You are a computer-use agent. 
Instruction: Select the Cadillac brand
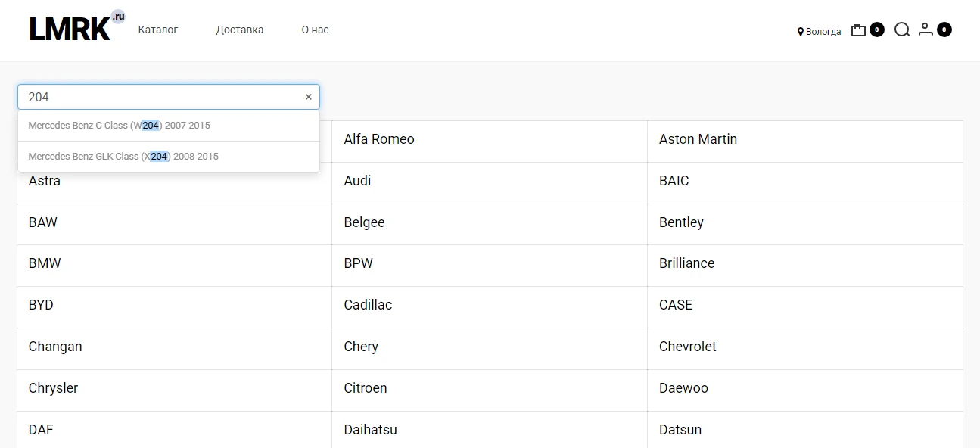tap(368, 305)
